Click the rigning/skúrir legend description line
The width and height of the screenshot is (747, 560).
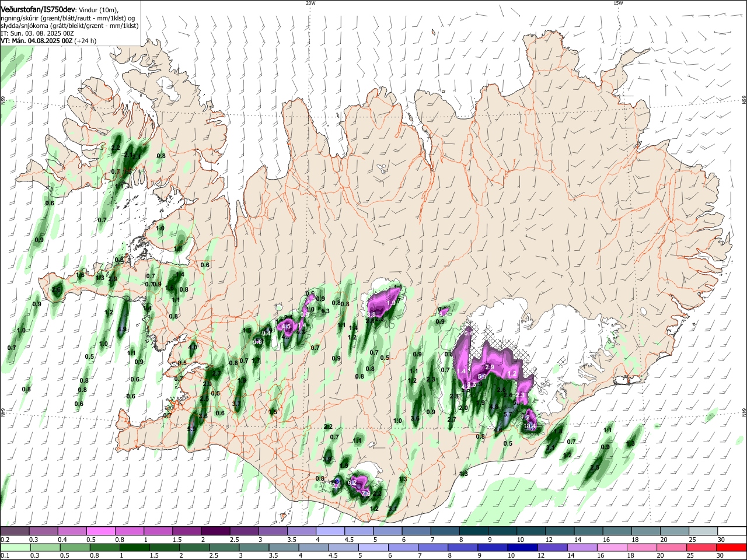coord(67,17)
